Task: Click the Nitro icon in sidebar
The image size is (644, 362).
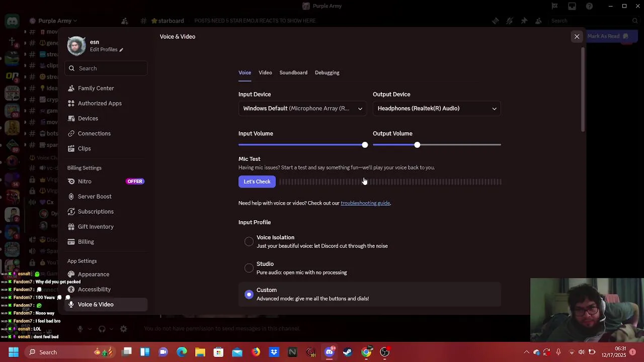Action: point(71,181)
